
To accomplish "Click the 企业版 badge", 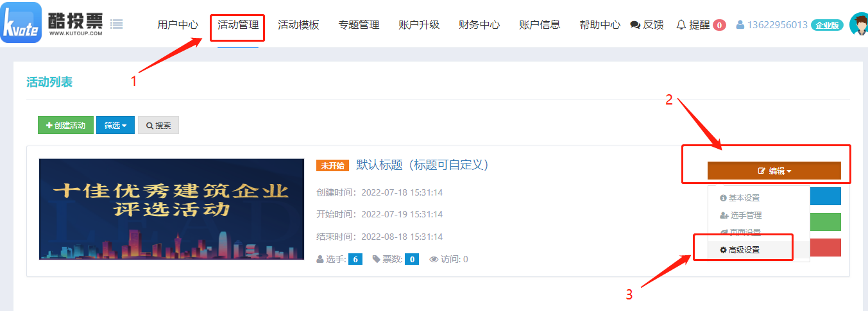I will click(826, 25).
